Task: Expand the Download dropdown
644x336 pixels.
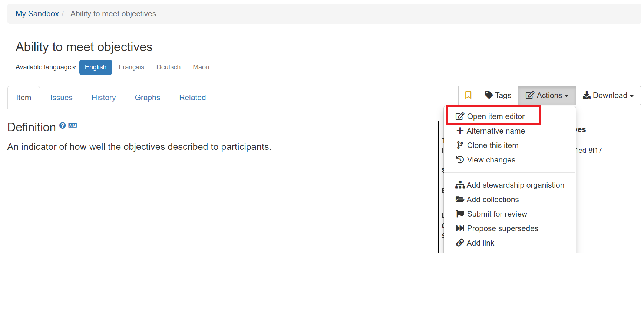Action: 608,95
